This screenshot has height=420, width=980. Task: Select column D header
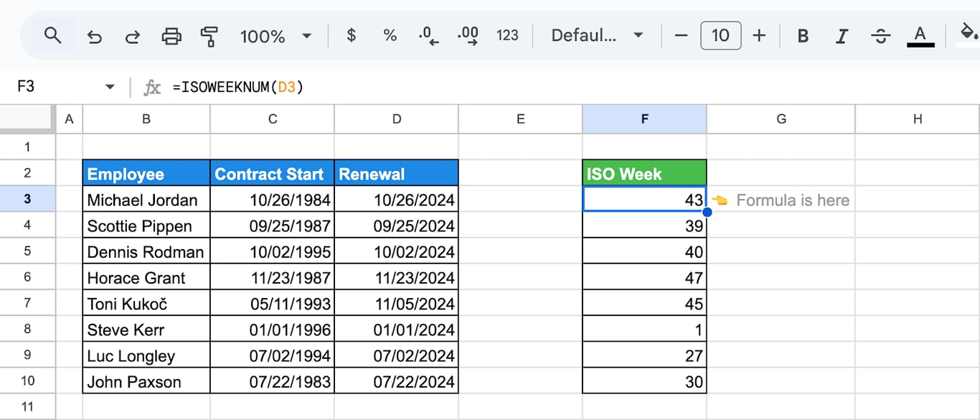point(397,119)
